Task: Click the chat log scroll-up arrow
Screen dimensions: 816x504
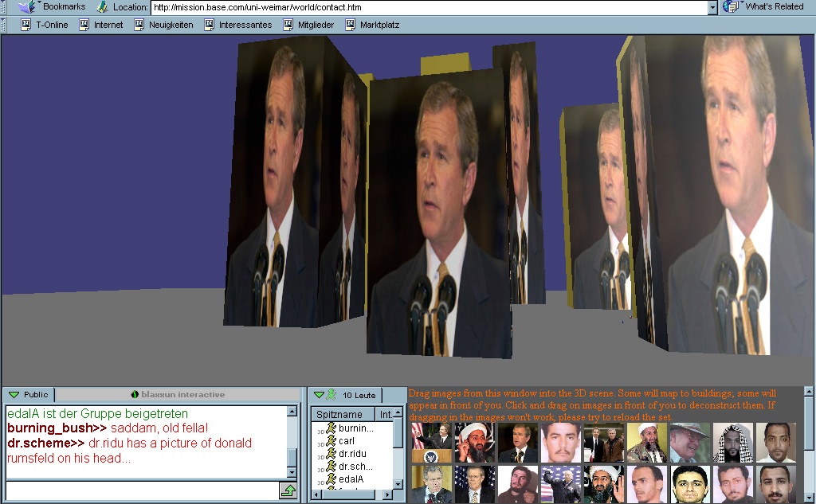Action: [292, 412]
